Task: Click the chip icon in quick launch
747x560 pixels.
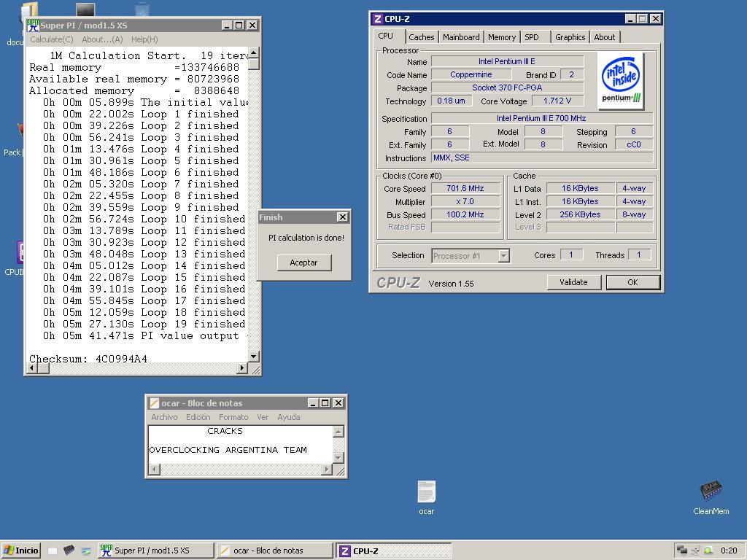Action: (x=69, y=550)
